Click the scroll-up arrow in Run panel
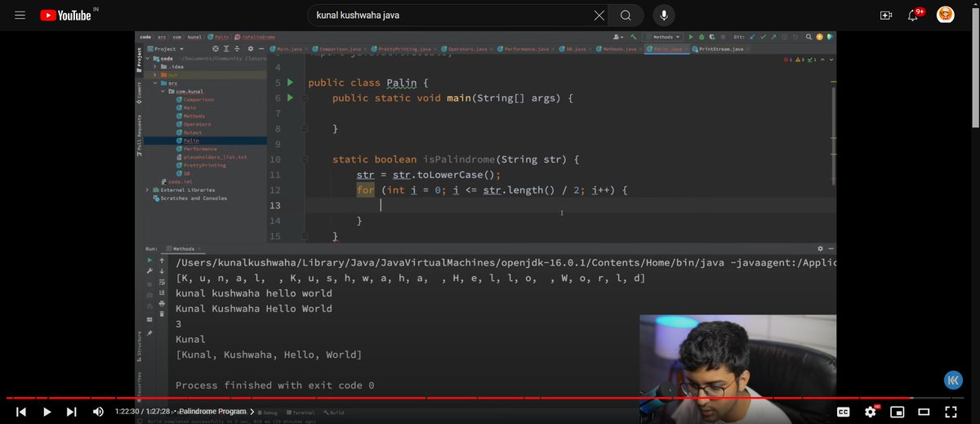980x424 pixels. pos(162,261)
